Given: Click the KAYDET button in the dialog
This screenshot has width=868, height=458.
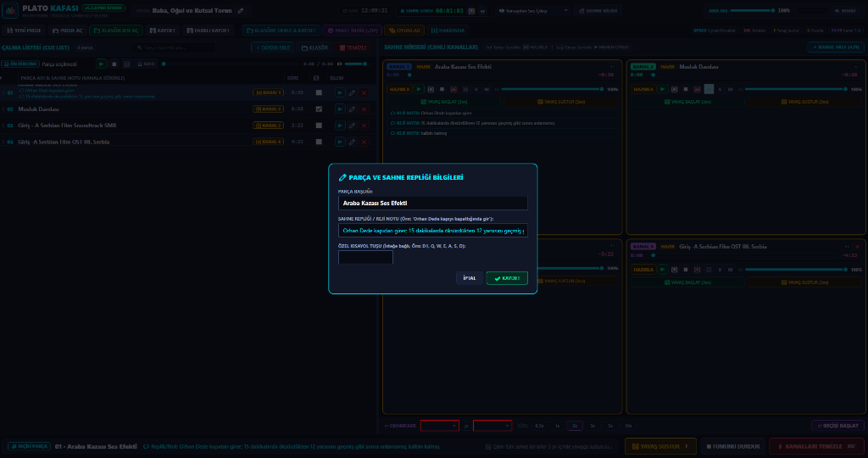Looking at the screenshot, I should pos(507,278).
